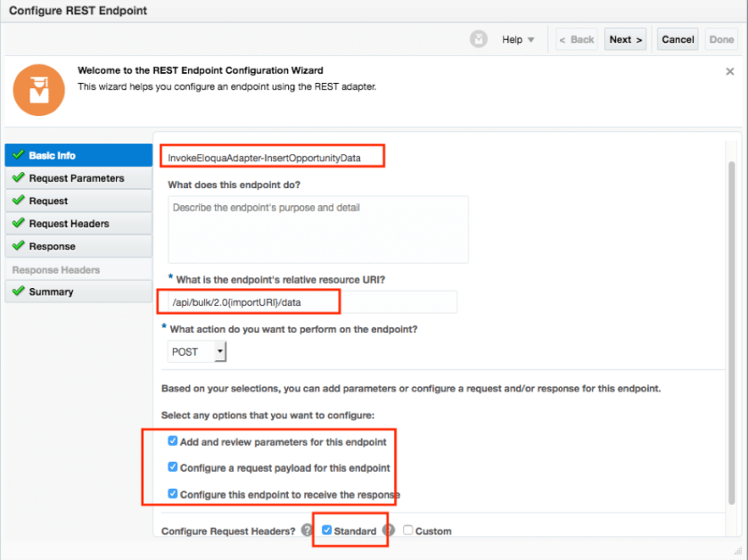
Task: Click green checkmark beside Request Parameters
Action: (x=18, y=178)
